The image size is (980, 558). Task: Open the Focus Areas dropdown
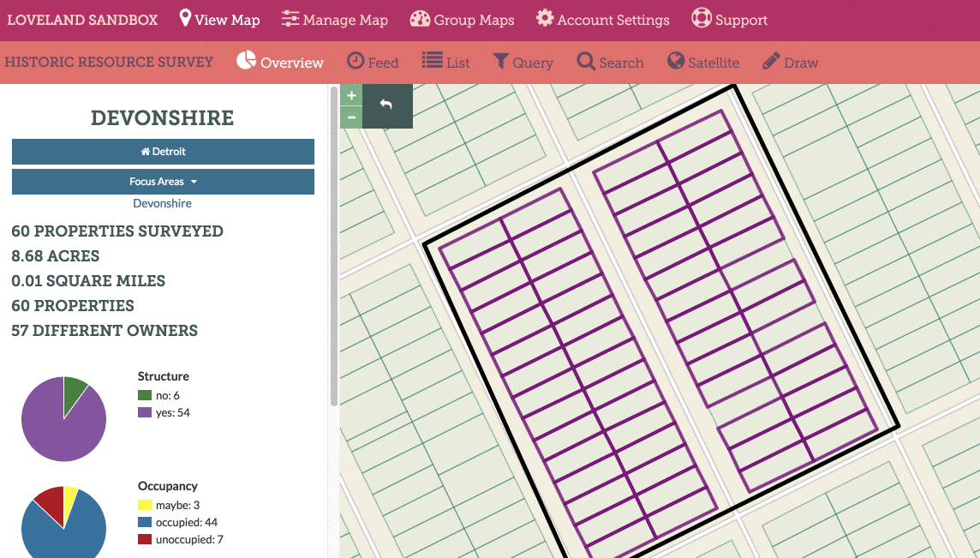click(x=163, y=182)
